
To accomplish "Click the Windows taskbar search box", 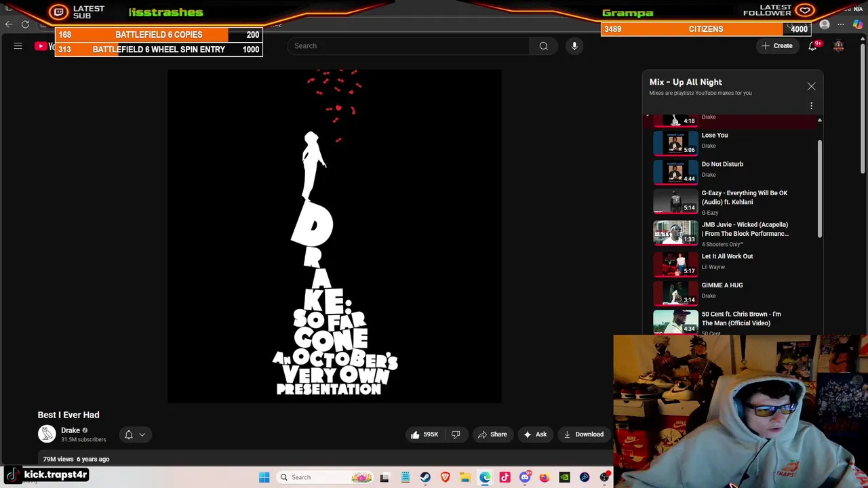I will click(x=325, y=477).
